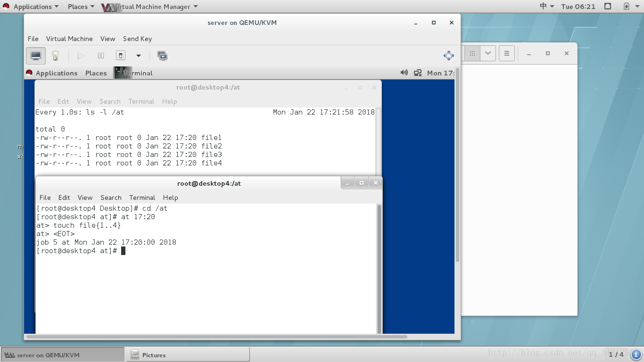The image size is (644, 362).
Task: Power on the virtual machine
Action: pyautogui.click(x=81, y=56)
